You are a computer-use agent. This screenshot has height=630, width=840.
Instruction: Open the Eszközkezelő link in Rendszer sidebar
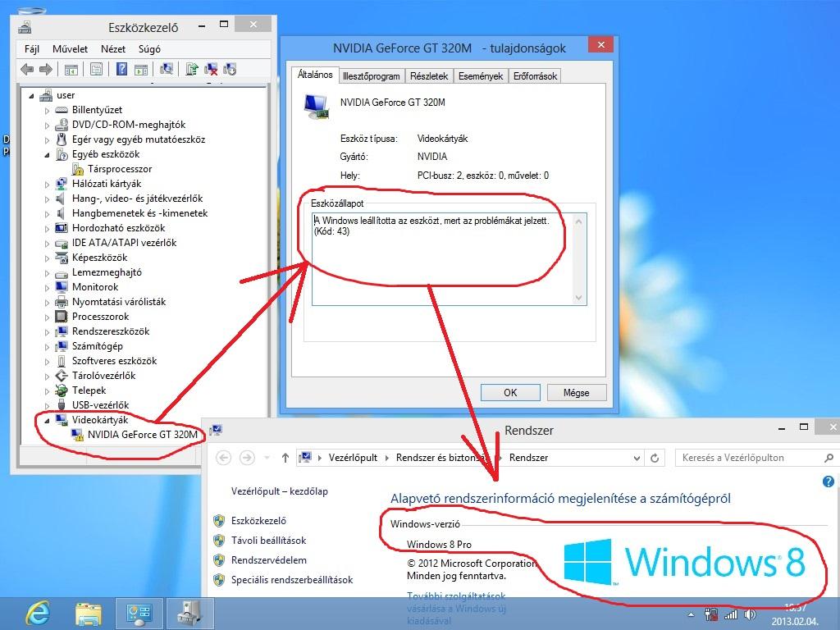pos(258,521)
